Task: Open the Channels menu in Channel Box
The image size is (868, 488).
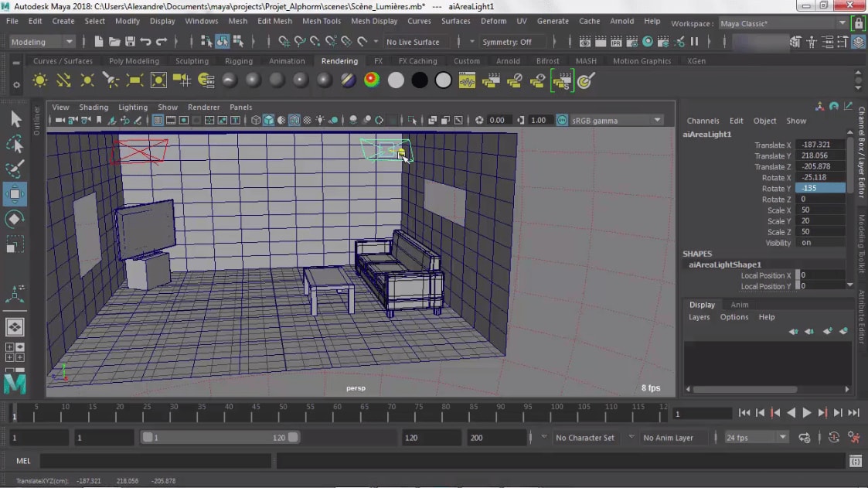Action: click(x=703, y=120)
